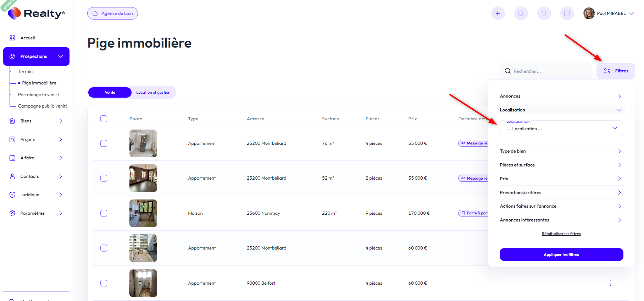This screenshot has width=644, height=301.
Task: Click the plus add icon in header
Action: click(498, 13)
